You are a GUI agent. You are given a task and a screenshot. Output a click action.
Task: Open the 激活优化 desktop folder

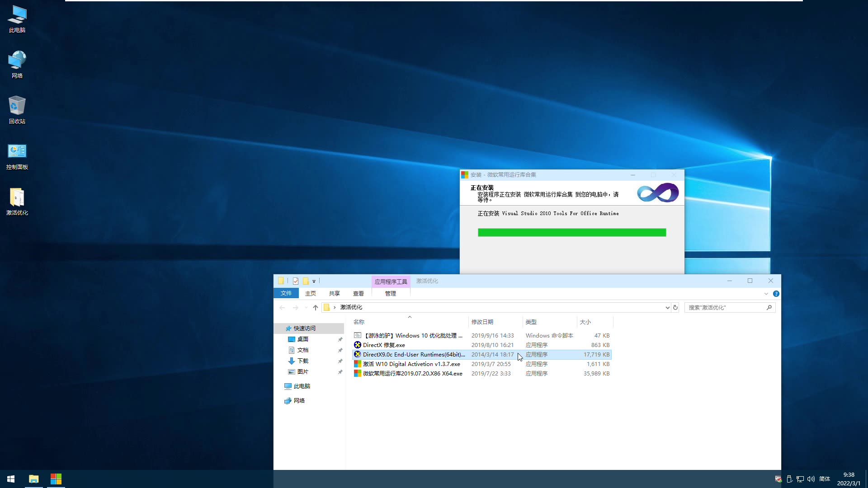point(17,197)
